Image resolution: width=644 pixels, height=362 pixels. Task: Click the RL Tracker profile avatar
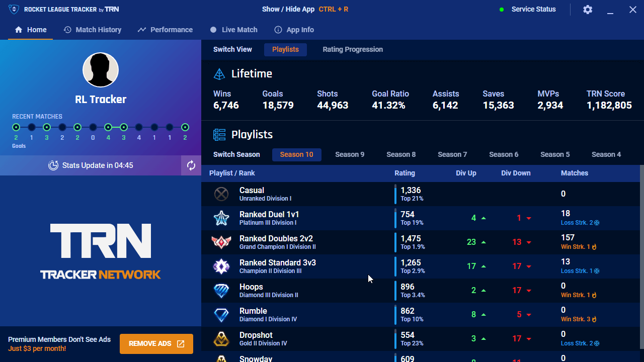[x=101, y=70]
